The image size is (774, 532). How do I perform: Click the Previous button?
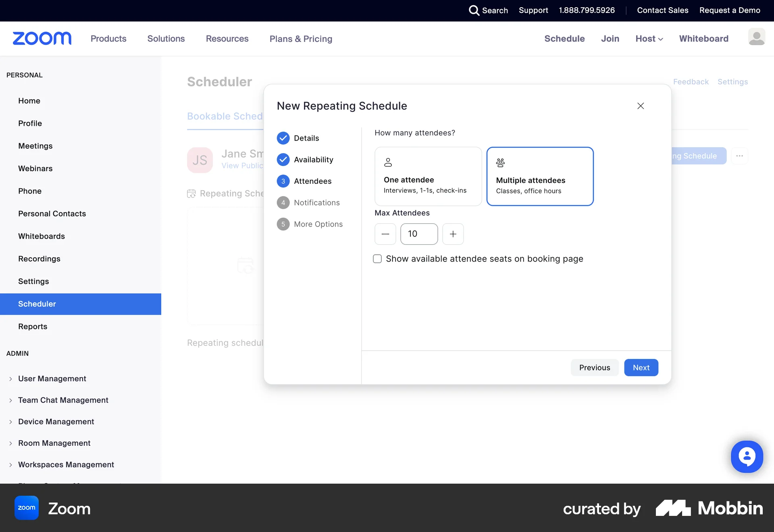(594, 367)
